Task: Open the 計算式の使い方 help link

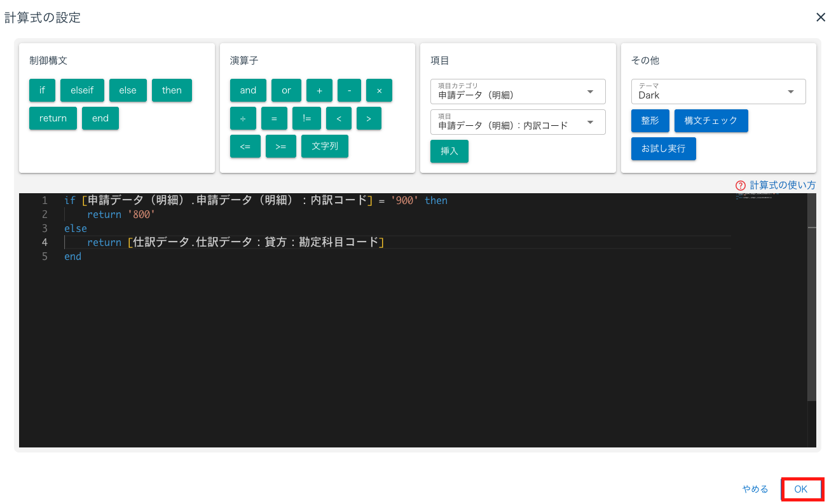Action: click(x=783, y=186)
